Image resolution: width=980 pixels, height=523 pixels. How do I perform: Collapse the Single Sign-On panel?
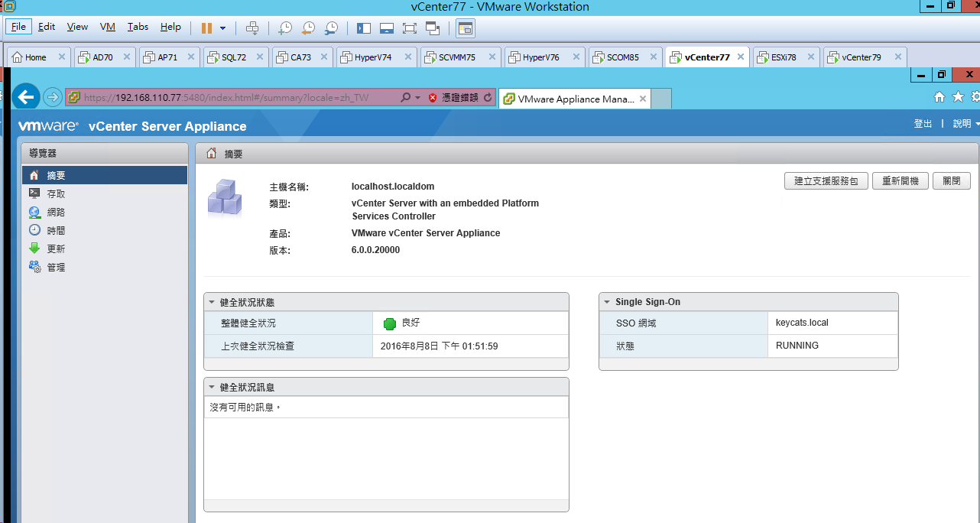tap(608, 302)
